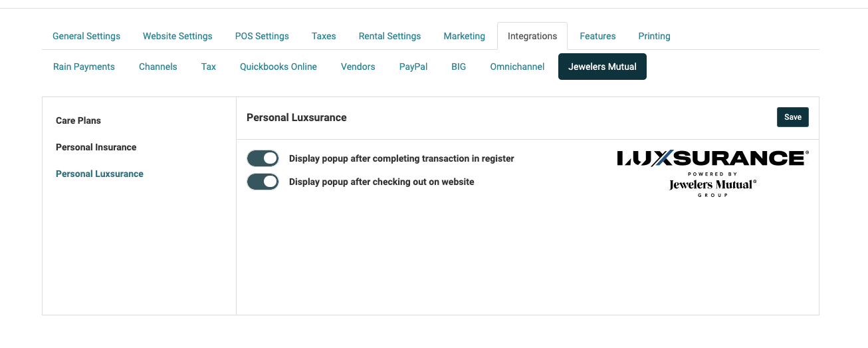Open the PayPal integration
868x348 pixels.
413,67
